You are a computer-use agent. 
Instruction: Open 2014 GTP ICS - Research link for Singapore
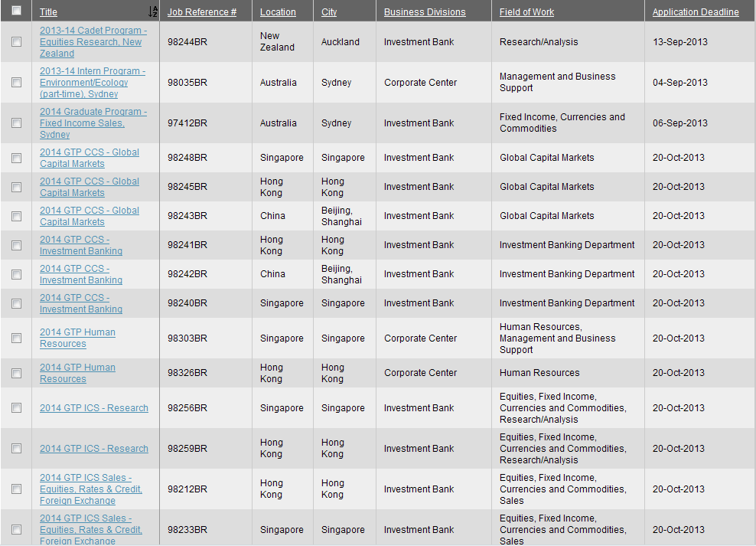[93, 408]
